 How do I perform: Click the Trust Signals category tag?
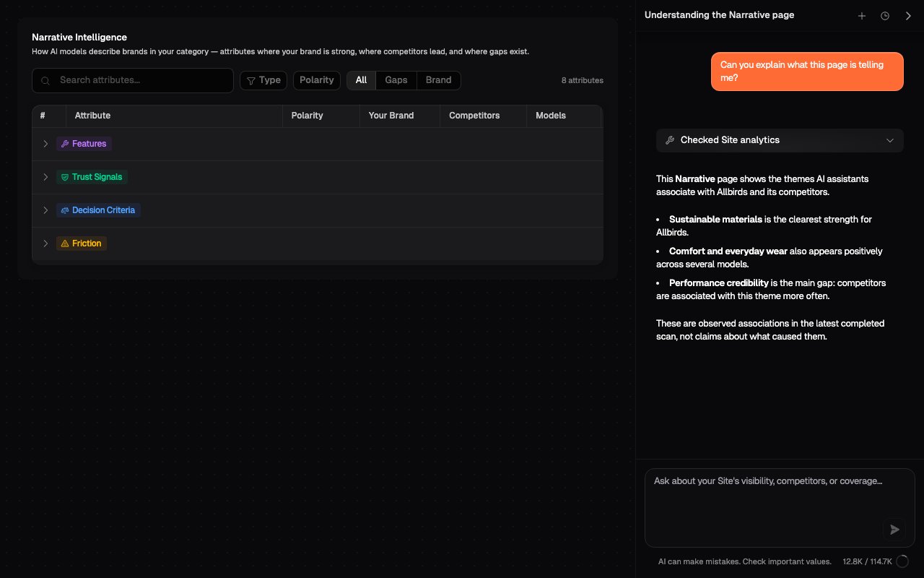point(92,177)
